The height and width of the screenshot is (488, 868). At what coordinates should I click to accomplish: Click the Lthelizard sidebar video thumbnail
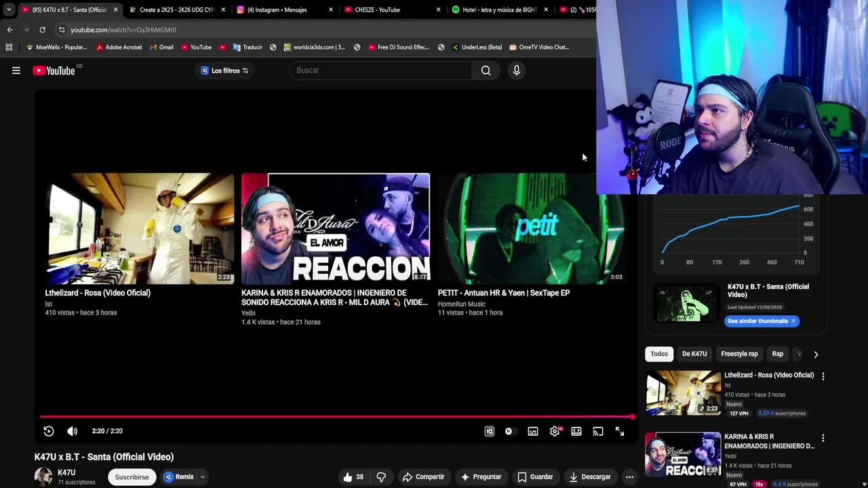tap(683, 393)
